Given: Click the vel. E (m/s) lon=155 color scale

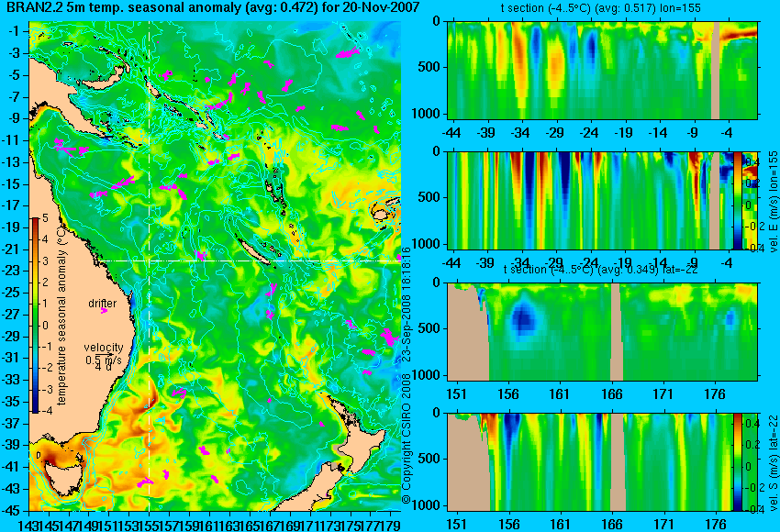Looking at the screenshot, I should (737, 200).
